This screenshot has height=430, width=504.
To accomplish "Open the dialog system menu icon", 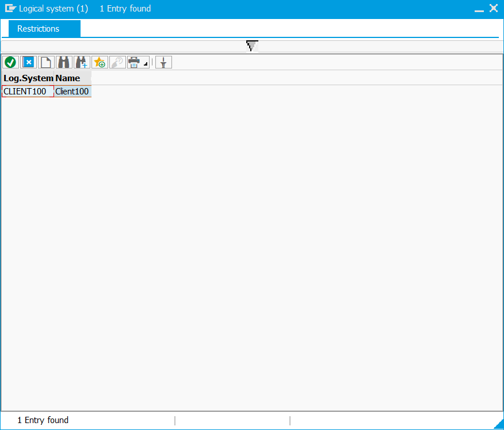I will click(10, 9).
